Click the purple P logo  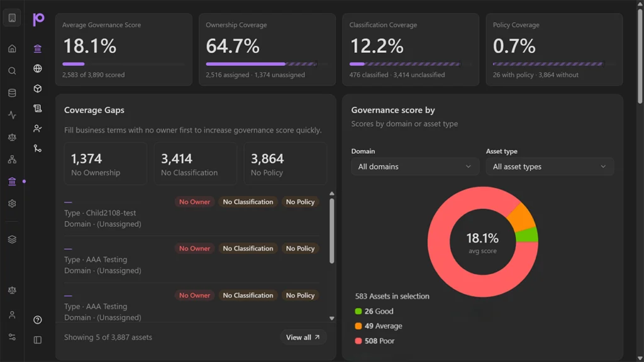coord(38,19)
